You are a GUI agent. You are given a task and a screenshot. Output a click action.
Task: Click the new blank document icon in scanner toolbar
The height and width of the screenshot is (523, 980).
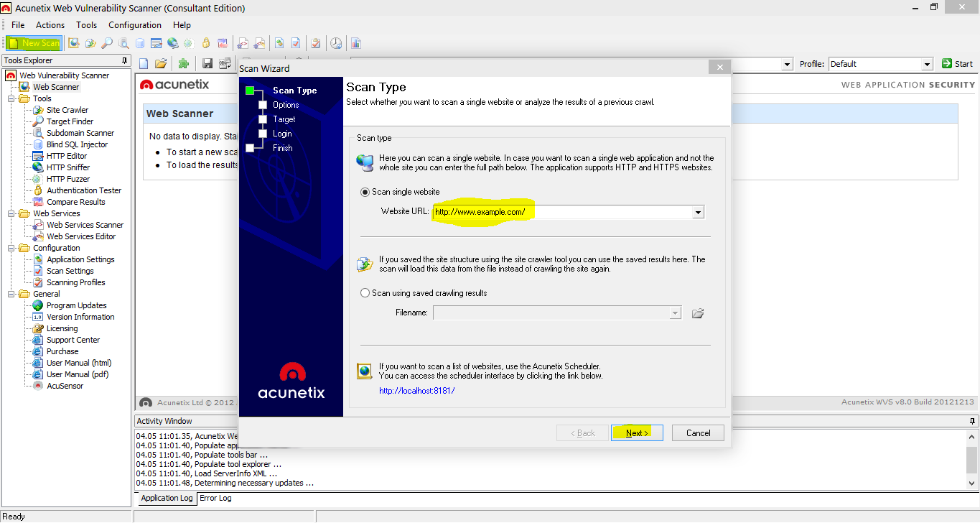tap(144, 64)
